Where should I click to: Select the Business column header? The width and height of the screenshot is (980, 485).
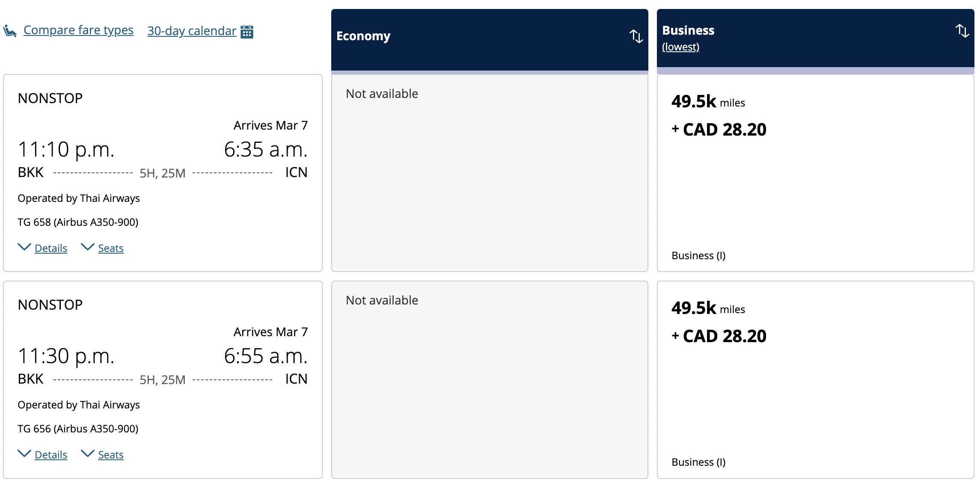pos(688,30)
